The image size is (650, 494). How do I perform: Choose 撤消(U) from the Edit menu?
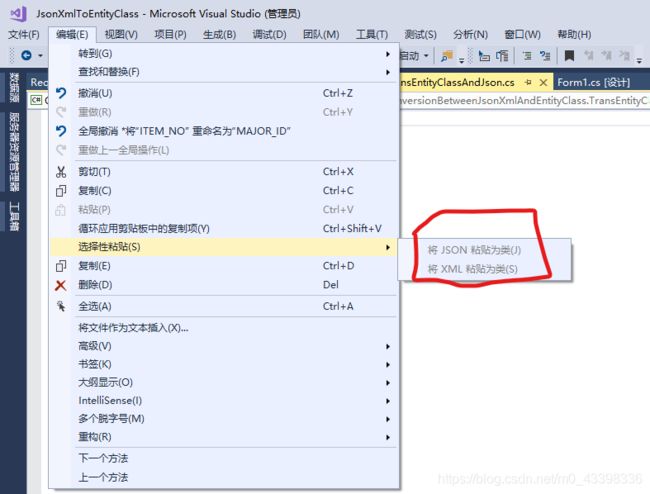(223, 93)
